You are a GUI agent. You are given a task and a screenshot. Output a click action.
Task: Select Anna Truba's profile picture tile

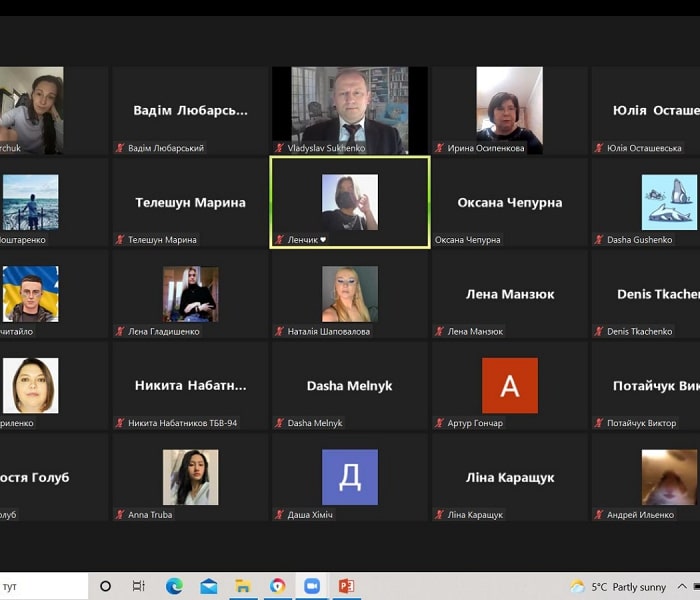[x=191, y=477]
